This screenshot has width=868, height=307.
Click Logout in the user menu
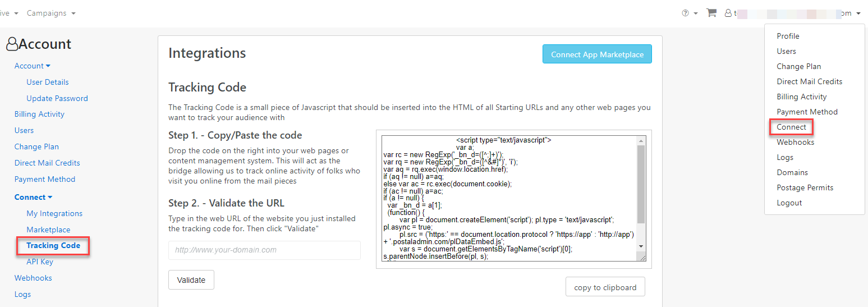[789, 203]
